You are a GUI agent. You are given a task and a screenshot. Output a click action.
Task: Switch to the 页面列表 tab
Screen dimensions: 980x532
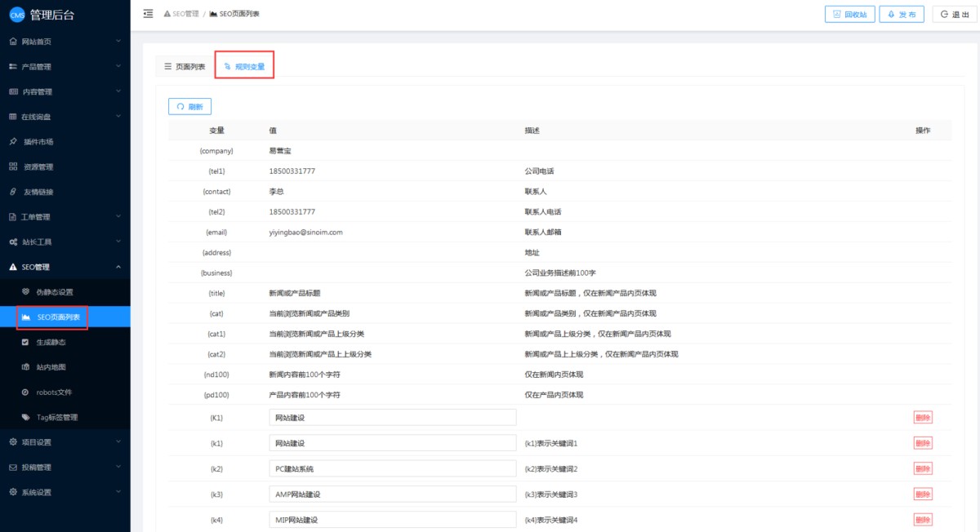185,66
